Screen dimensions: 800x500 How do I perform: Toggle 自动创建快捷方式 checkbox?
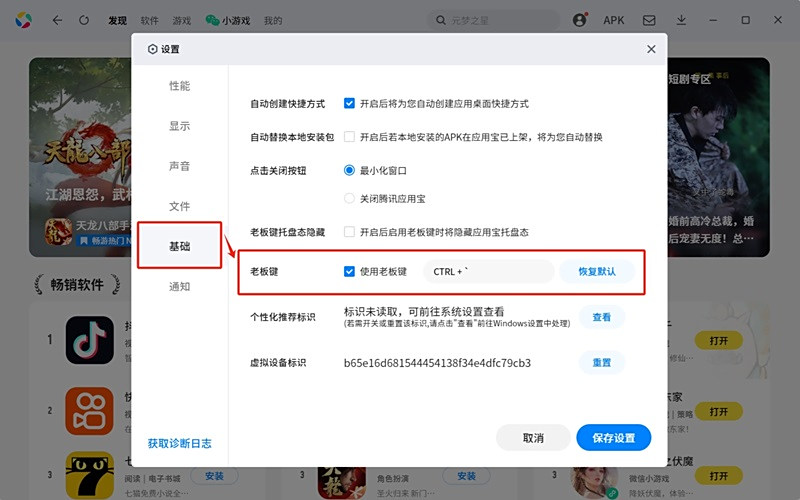coord(349,104)
